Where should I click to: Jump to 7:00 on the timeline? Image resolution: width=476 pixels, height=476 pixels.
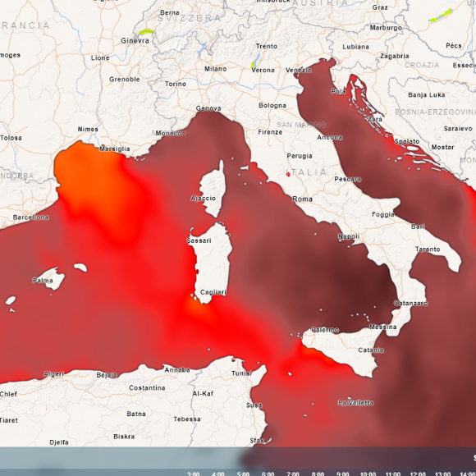tap(293, 474)
